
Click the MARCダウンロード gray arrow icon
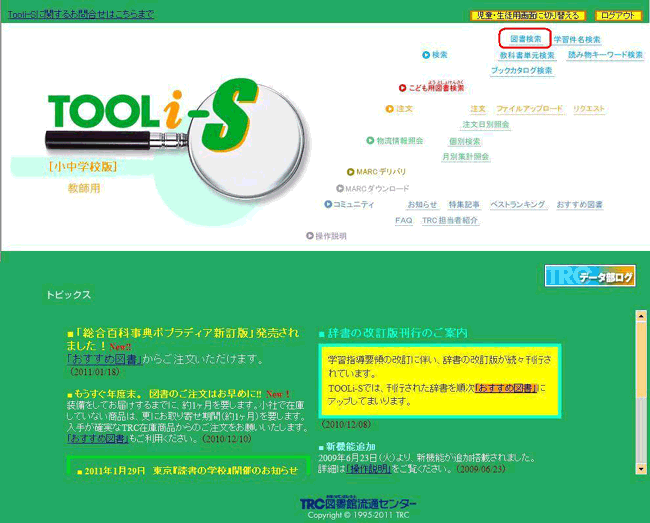tap(340, 189)
